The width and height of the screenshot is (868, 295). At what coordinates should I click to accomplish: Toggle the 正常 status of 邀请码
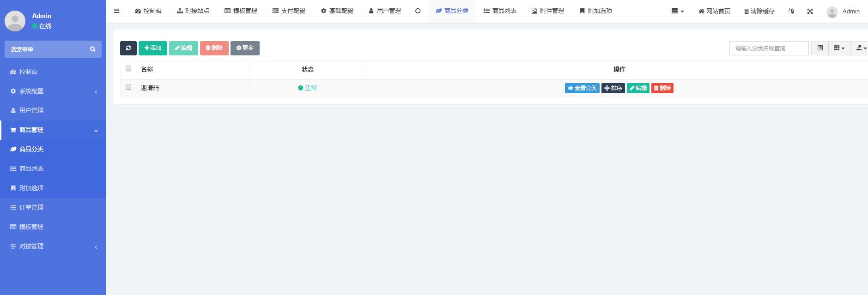[x=308, y=88]
